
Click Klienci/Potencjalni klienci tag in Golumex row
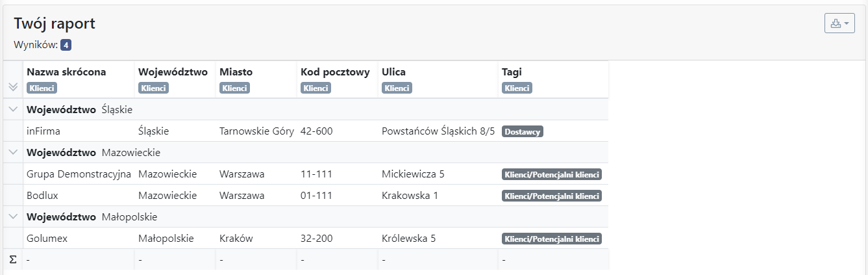pos(552,239)
